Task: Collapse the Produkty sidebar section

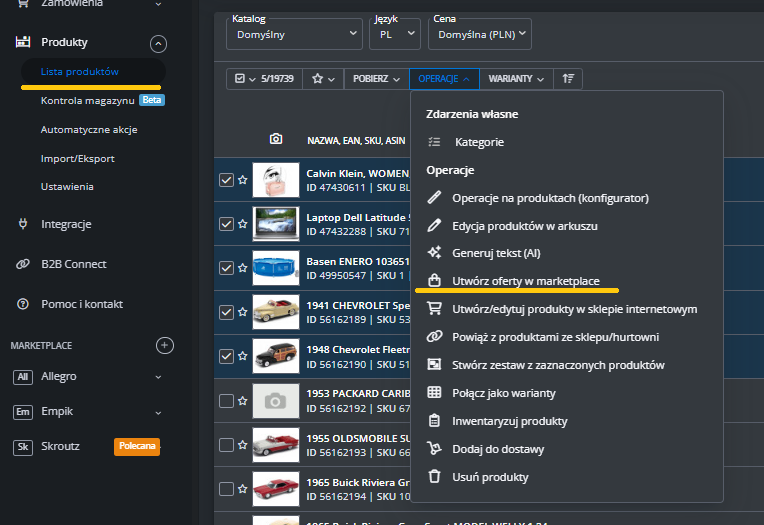Action: (158, 43)
